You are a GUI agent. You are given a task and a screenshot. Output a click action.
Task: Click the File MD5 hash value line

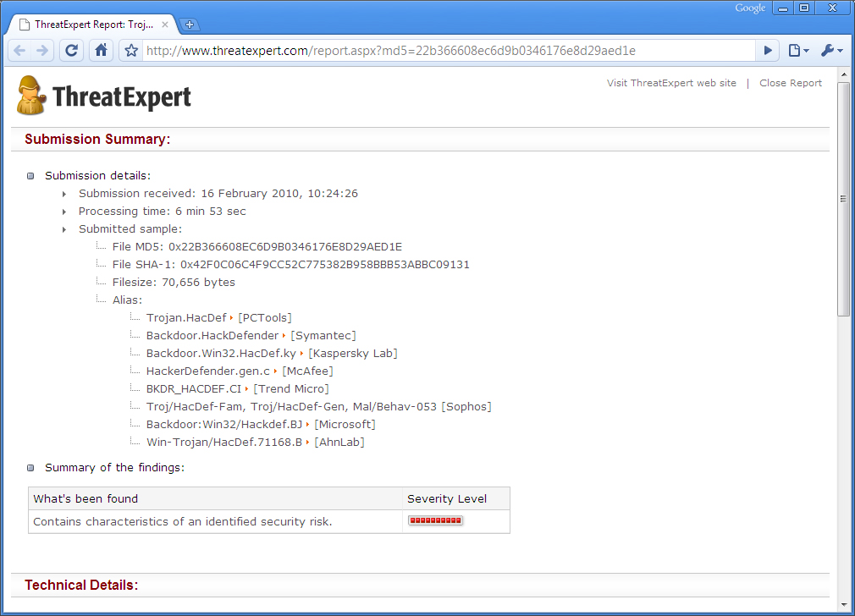click(x=256, y=247)
